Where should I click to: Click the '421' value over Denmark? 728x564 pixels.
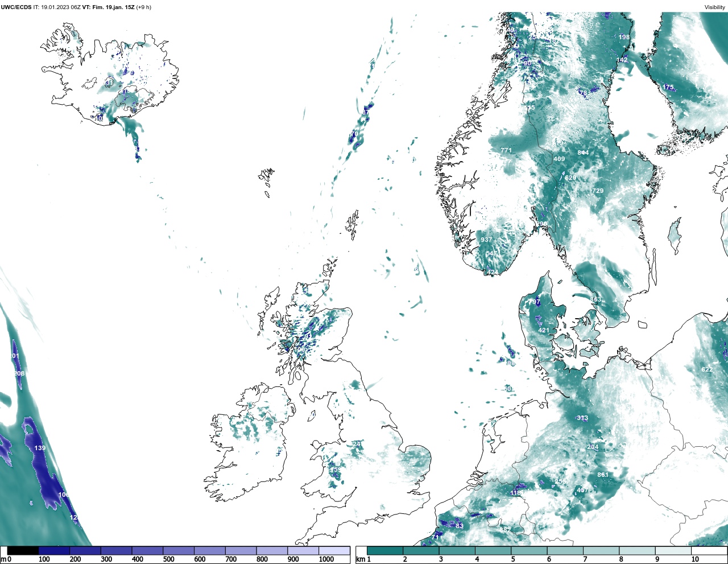pyautogui.click(x=544, y=330)
